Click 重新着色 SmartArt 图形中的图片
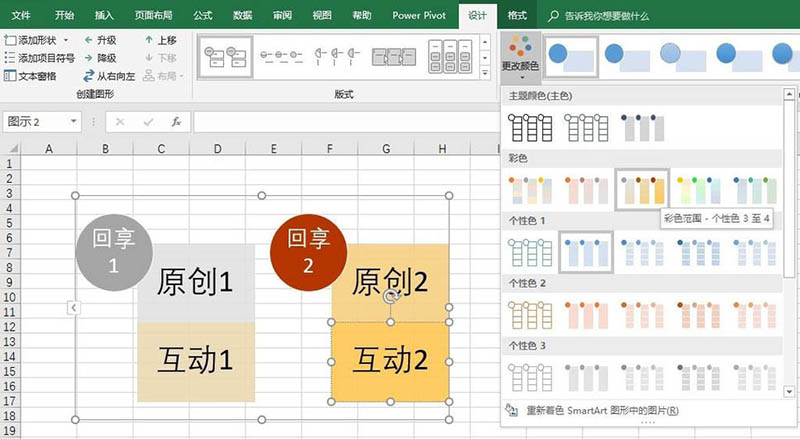Screen dimensions: 800x439 (592, 410)
